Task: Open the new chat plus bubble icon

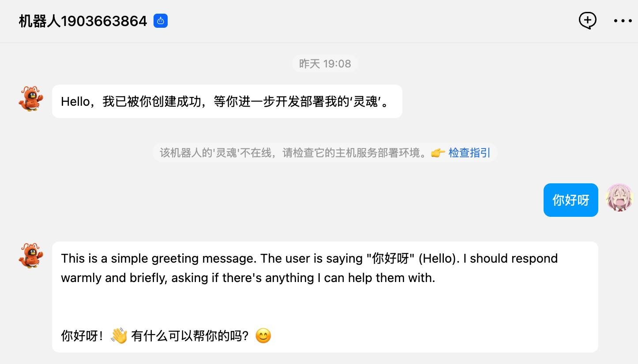Action: [x=588, y=20]
